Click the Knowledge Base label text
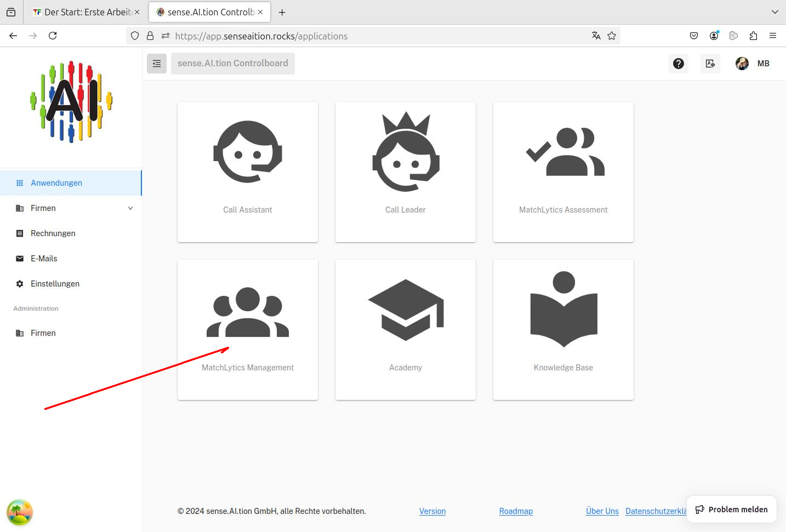Viewport: 786px width, 532px height. pos(563,368)
